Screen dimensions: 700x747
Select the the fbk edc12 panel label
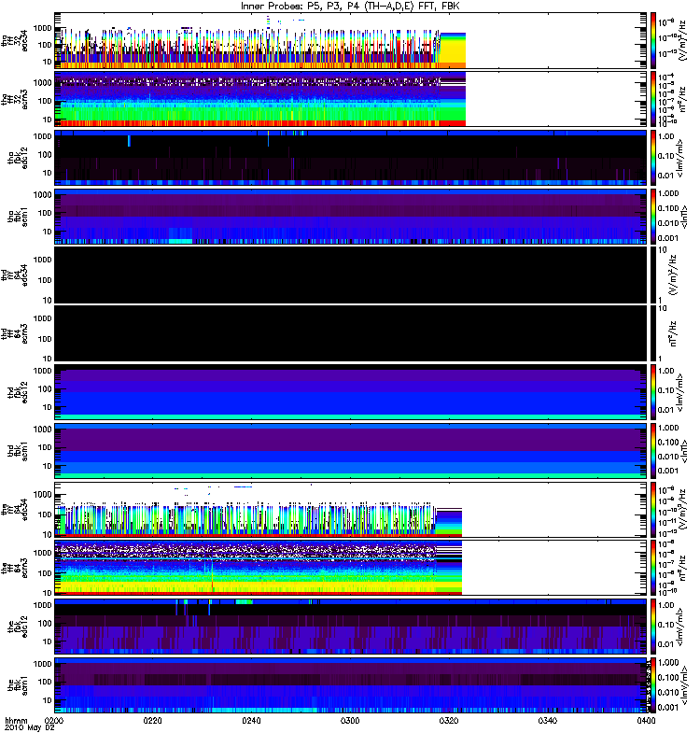18,627
